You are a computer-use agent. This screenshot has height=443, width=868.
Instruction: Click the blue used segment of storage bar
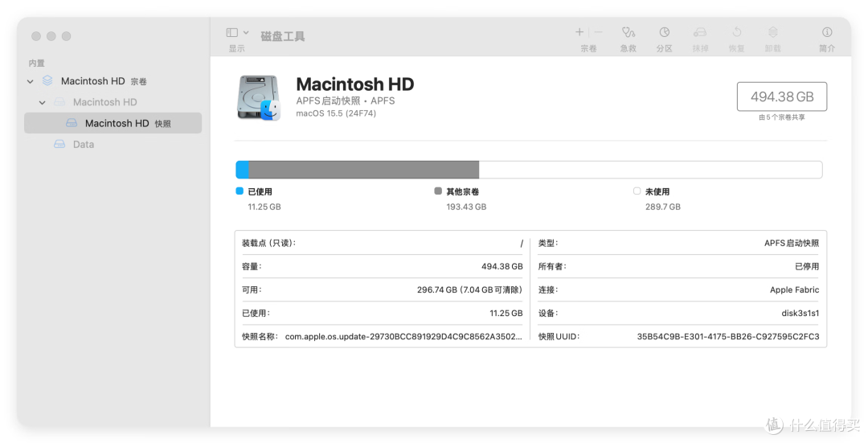coord(243,170)
